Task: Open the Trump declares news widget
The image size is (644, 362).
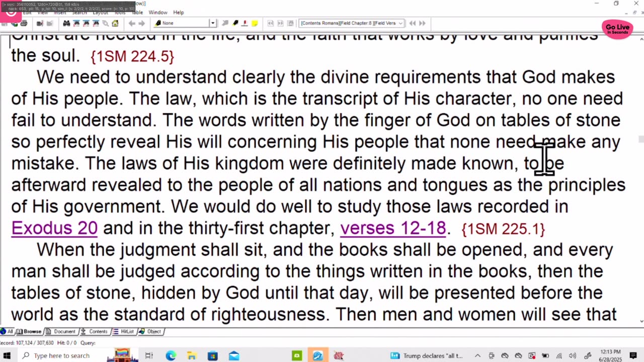Action: (x=427, y=355)
